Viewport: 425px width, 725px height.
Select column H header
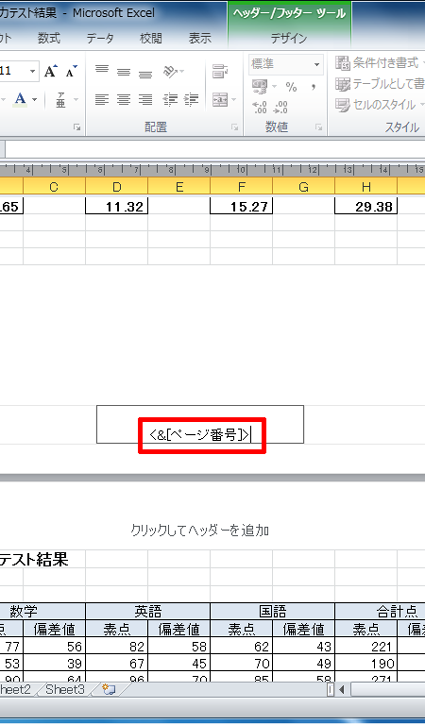pyautogui.click(x=366, y=187)
